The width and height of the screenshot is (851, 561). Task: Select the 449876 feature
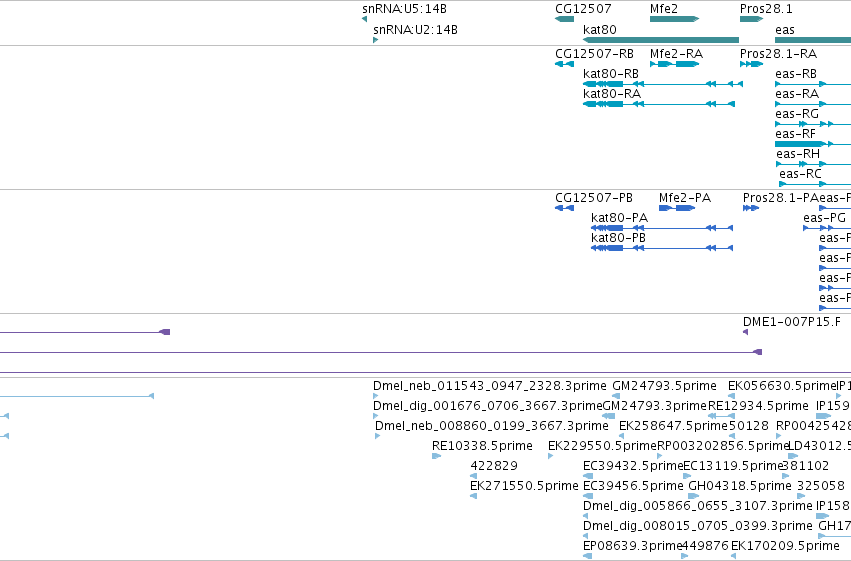click(x=685, y=557)
